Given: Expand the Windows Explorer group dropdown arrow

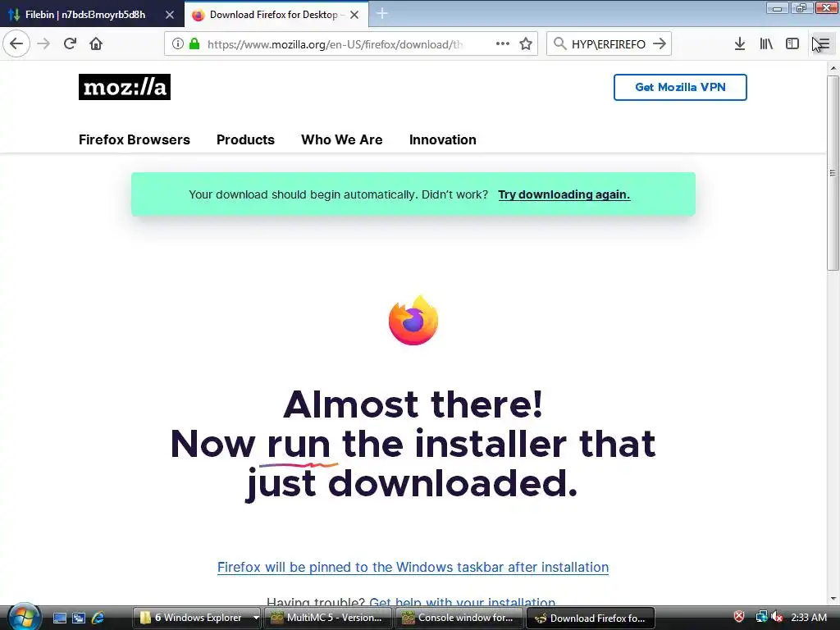Looking at the screenshot, I should pyautogui.click(x=256, y=618).
